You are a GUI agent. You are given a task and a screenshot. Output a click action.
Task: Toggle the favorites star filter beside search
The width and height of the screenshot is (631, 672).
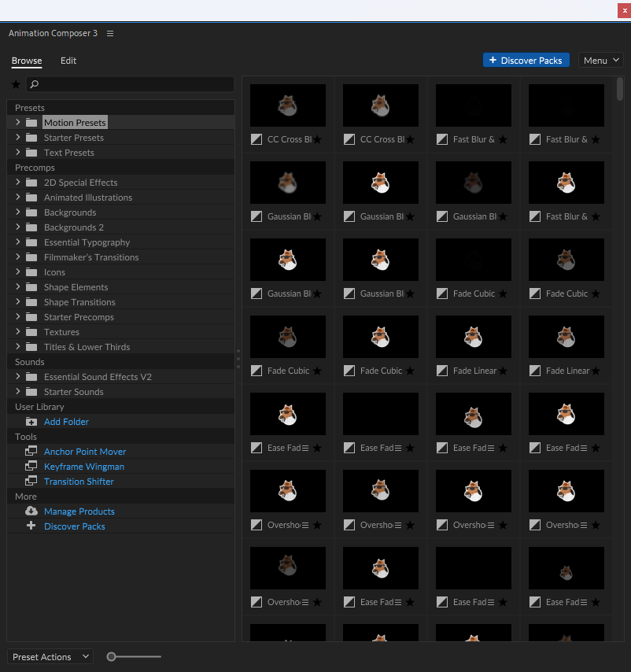click(x=16, y=84)
